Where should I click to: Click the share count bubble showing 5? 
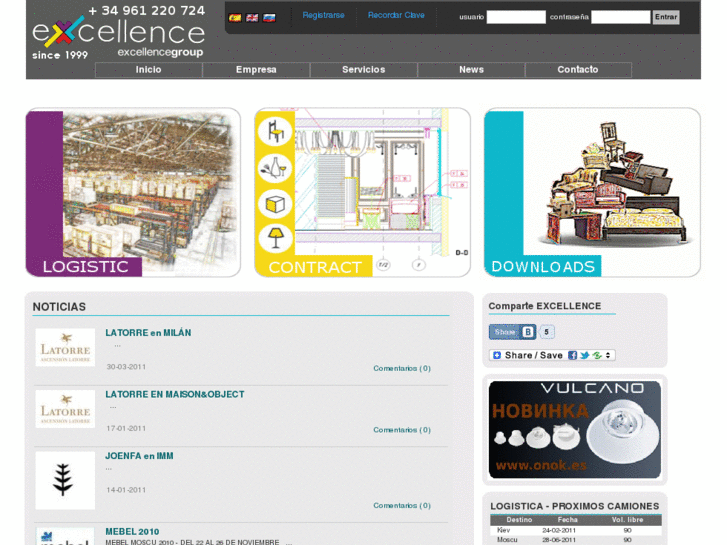click(547, 332)
